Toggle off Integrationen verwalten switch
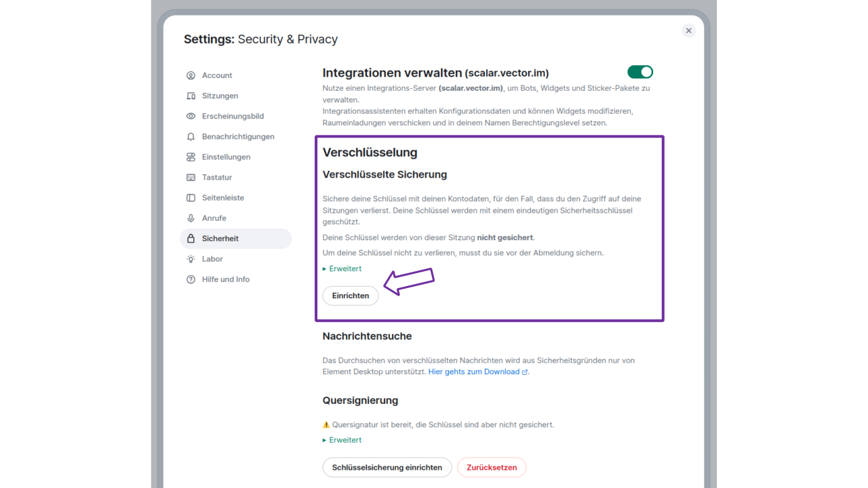This screenshot has height=488, width=868. pyautogui.click(x=640, y=72)
